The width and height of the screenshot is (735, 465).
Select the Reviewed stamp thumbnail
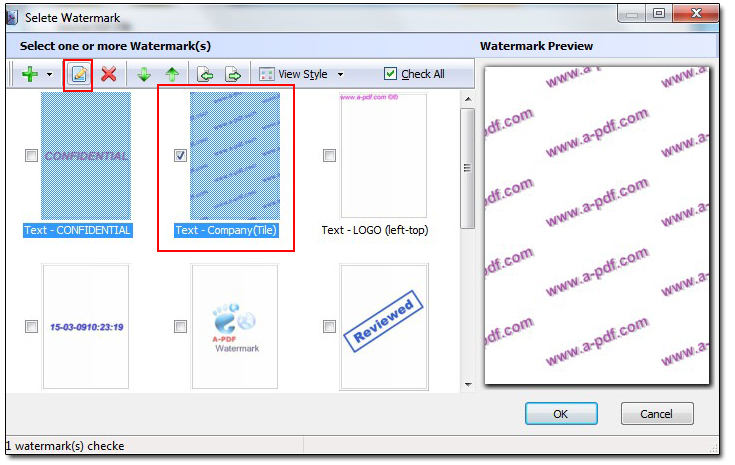pos(384,327)
